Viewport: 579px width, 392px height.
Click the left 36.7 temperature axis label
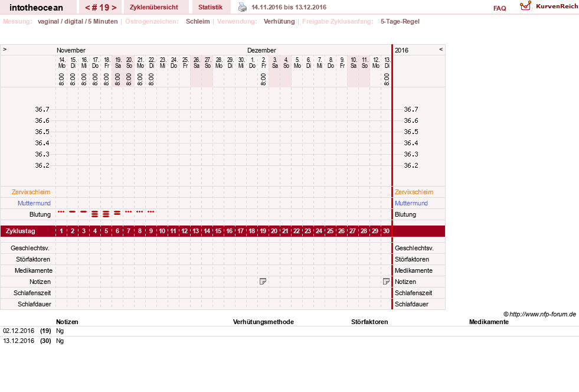tap(42, 109)
